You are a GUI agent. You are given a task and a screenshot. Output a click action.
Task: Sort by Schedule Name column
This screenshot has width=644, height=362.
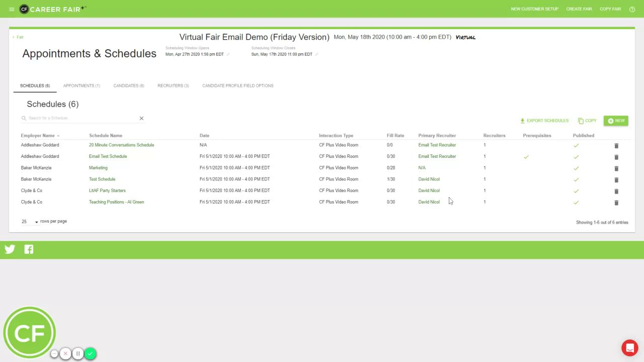106,136
